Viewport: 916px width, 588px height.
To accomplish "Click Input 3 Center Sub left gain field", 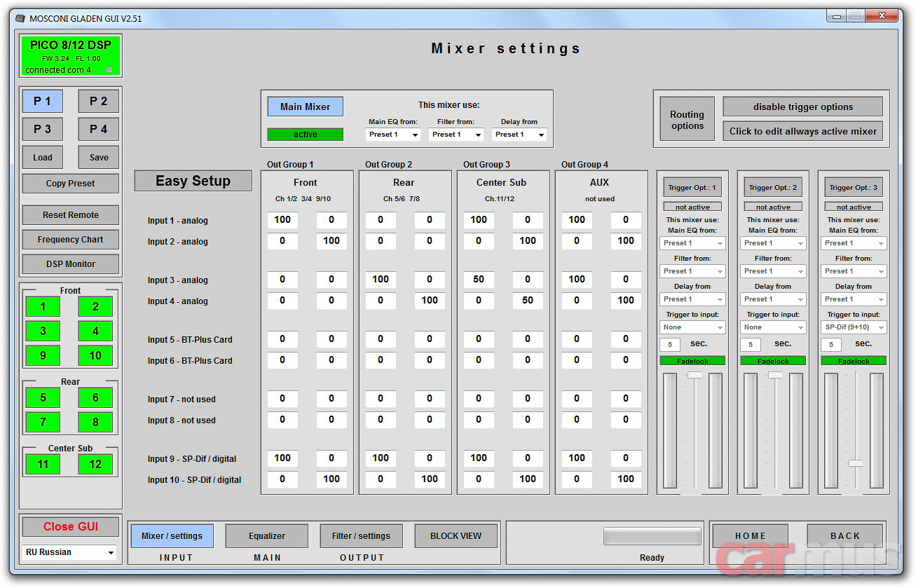I will [x=479, y=279].
